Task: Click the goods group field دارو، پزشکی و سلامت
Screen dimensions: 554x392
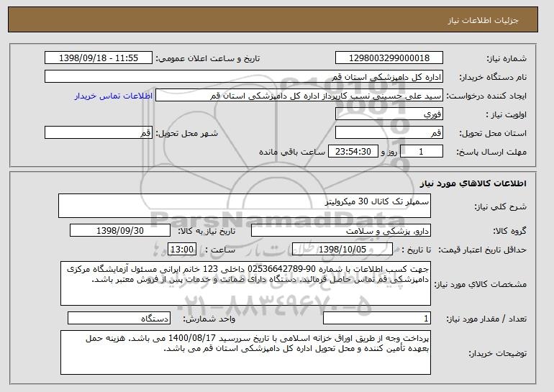Action: [341, 231]
